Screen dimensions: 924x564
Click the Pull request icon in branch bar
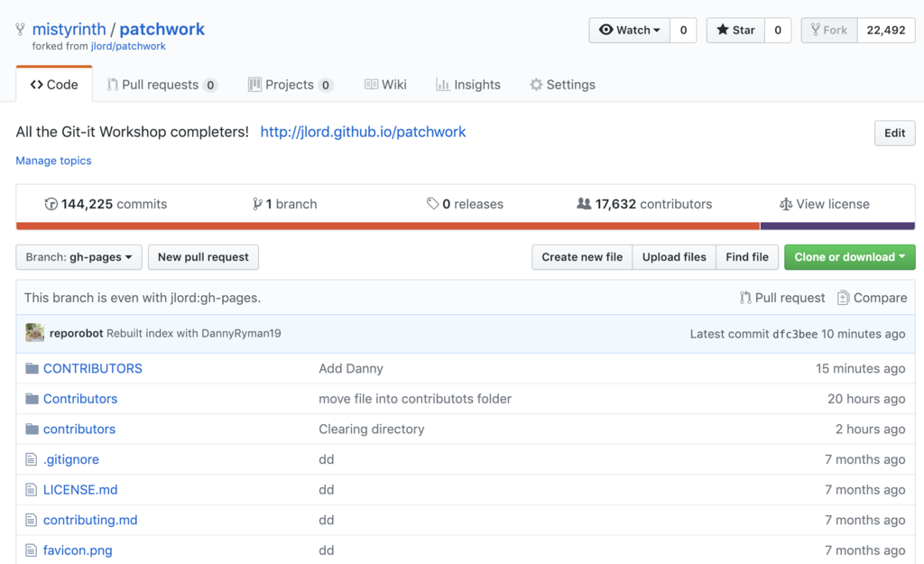click(745, 298)
